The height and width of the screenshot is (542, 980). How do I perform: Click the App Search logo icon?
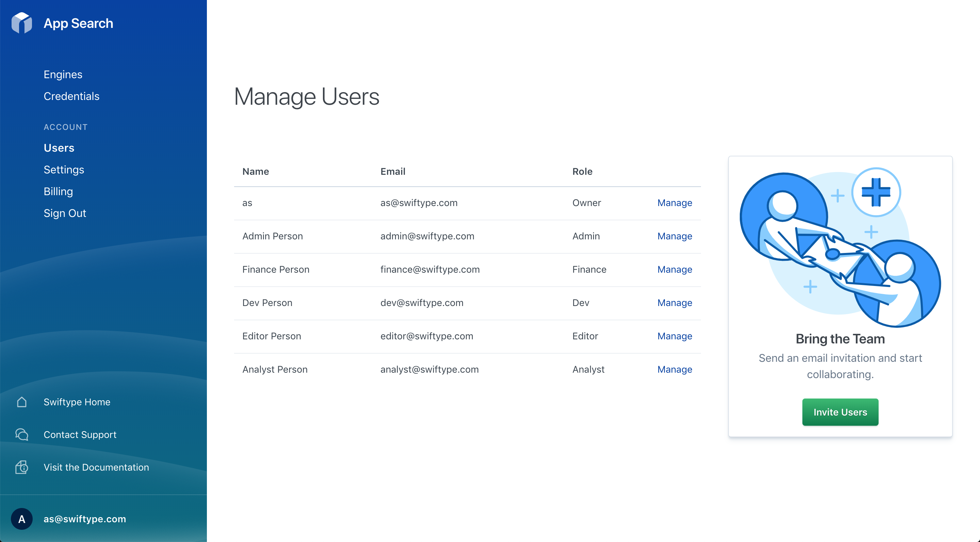[22, 23]
